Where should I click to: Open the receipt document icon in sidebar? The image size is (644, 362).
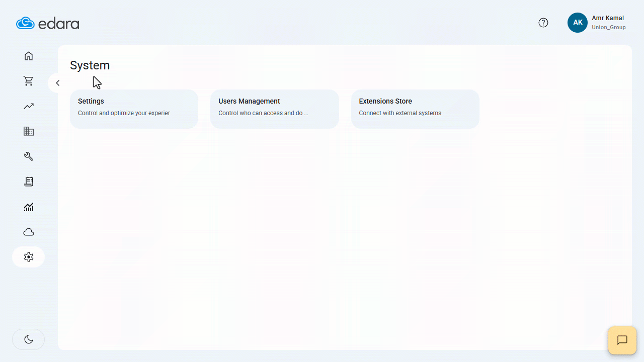(29, 182)
